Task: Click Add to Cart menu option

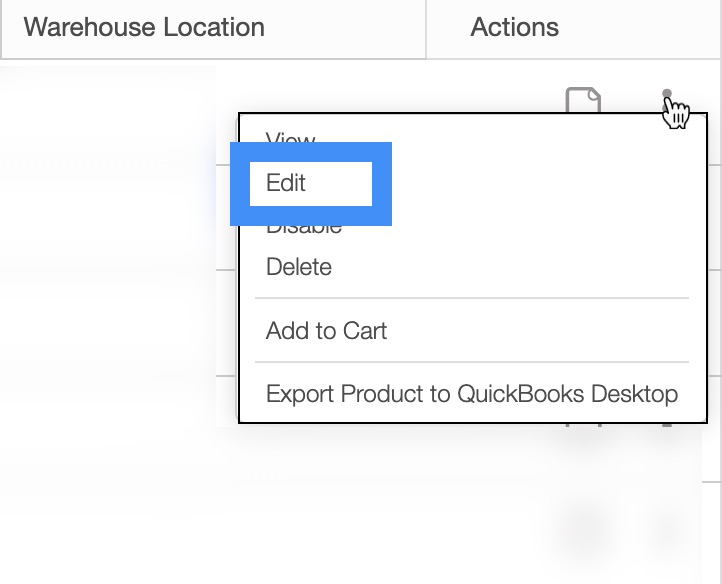Action: [x=326, y=331]
